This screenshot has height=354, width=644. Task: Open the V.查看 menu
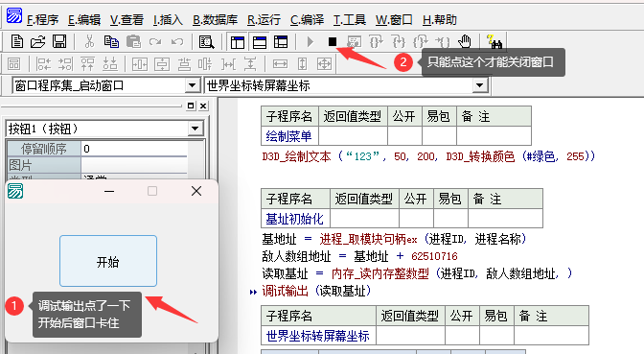click(x=126, y=20)
